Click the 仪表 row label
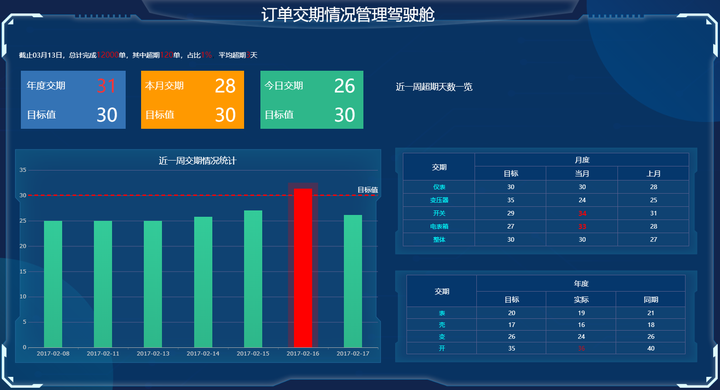Viewport: 720px width, 390px height. (x=439, y=187)
